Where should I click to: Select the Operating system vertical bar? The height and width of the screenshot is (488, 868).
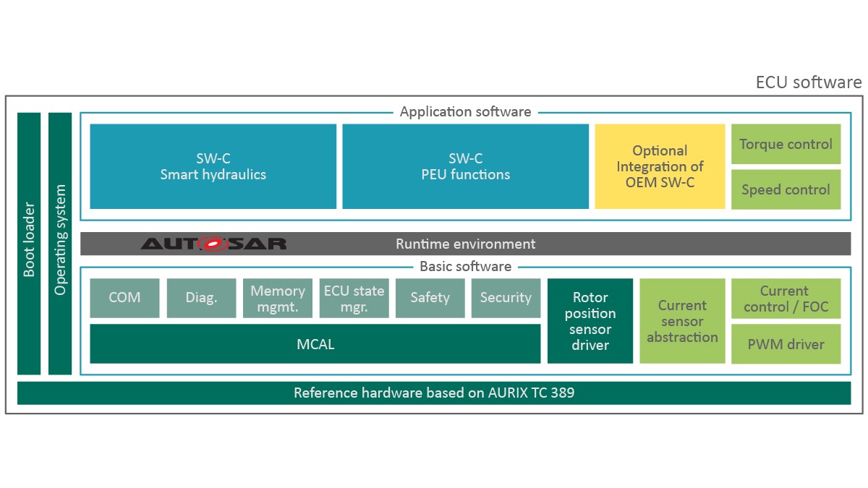tap(60, 244)
